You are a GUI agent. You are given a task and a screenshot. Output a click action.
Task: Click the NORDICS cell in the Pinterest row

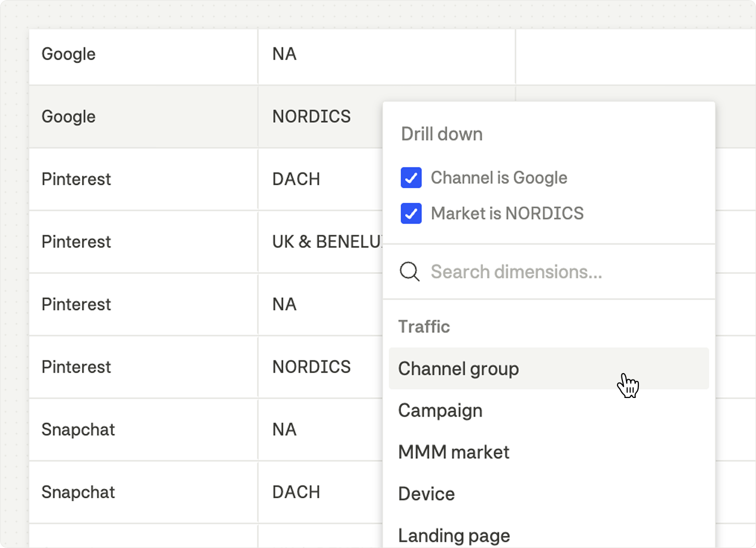(x=311, y=367)
